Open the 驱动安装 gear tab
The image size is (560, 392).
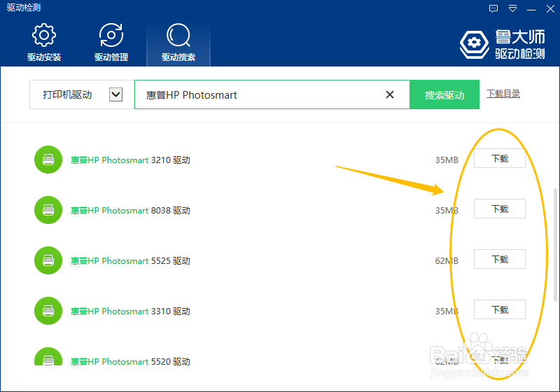(44, 43)
